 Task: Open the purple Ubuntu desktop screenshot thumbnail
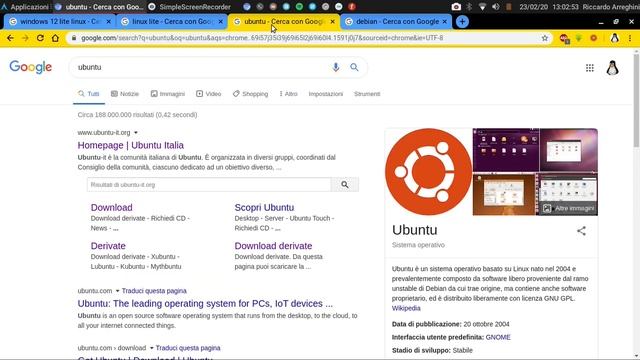tap(506, 150)
